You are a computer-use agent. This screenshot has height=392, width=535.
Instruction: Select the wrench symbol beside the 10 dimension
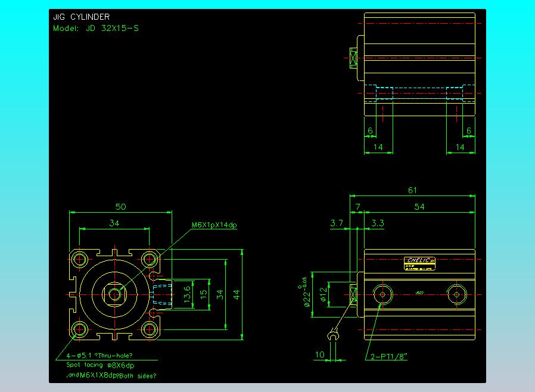334,334
